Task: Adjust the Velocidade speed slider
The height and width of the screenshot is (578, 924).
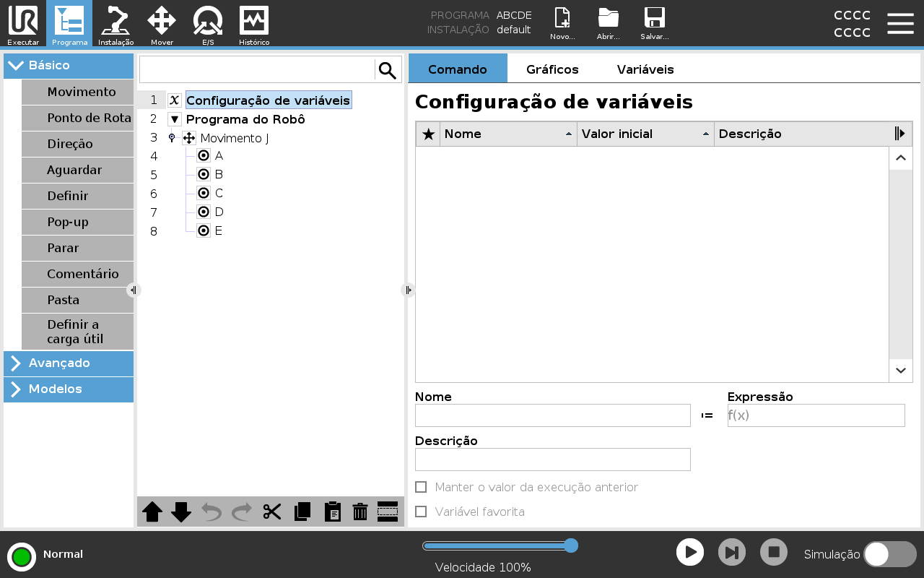Action: click(x=500, y=545)
